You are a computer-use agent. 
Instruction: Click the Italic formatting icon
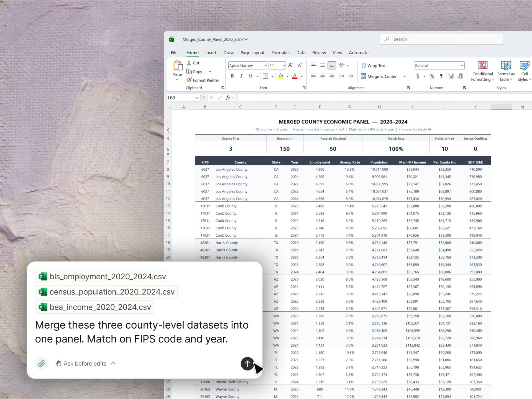241,76
